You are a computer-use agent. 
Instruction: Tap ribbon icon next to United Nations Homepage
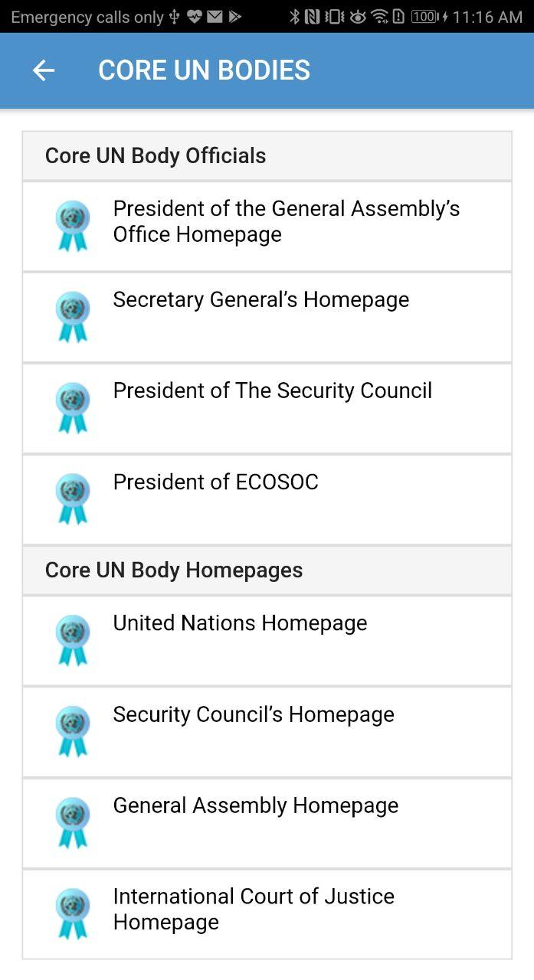click(73, 640)
